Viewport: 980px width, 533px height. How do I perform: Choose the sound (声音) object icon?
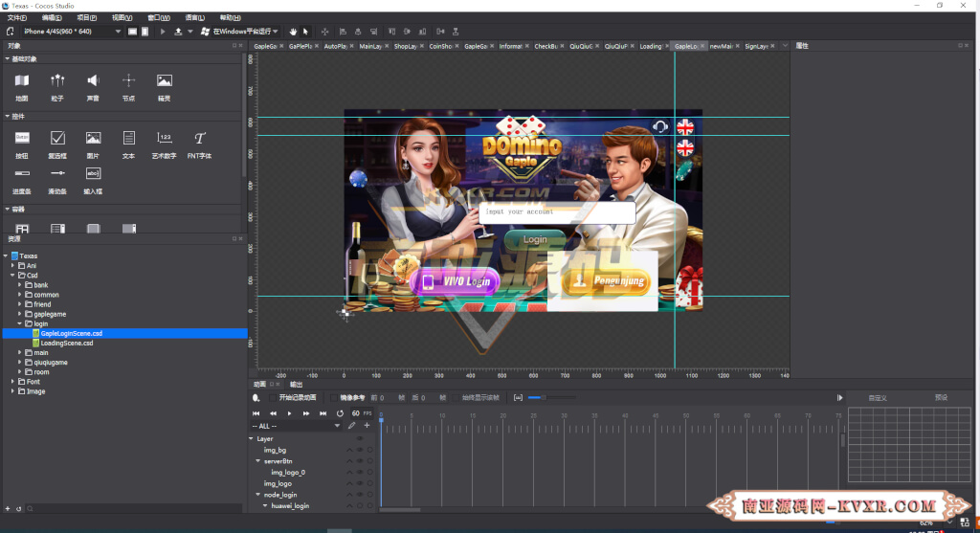coord(93,87)
